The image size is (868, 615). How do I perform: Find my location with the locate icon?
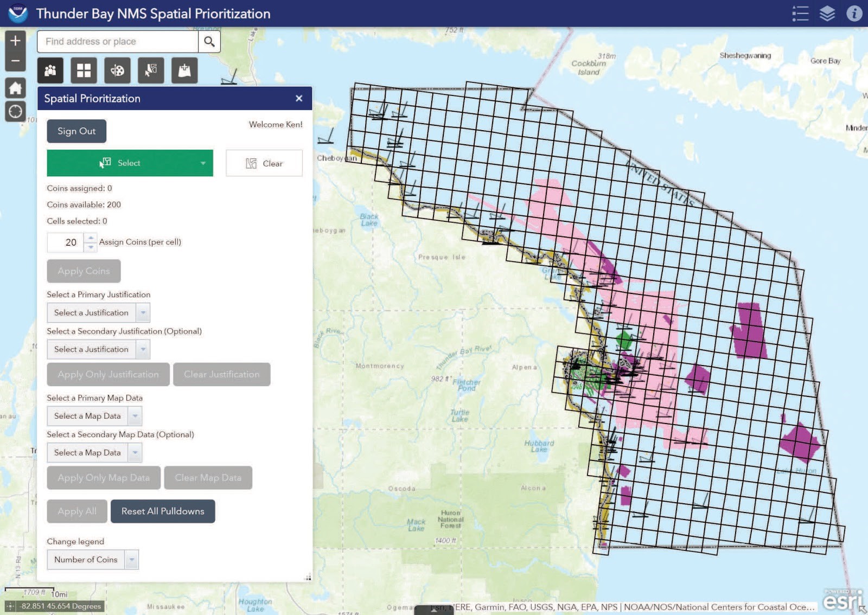coord(15,111)
